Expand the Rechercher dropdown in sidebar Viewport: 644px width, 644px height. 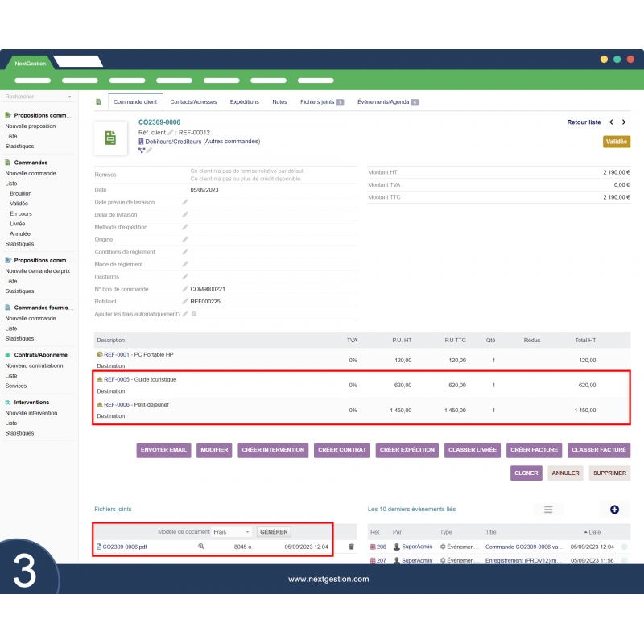point(69,97)
